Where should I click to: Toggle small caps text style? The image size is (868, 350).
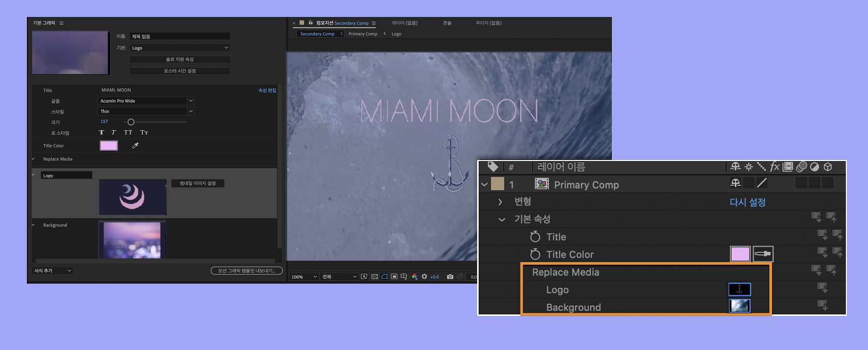click(144, 133)
